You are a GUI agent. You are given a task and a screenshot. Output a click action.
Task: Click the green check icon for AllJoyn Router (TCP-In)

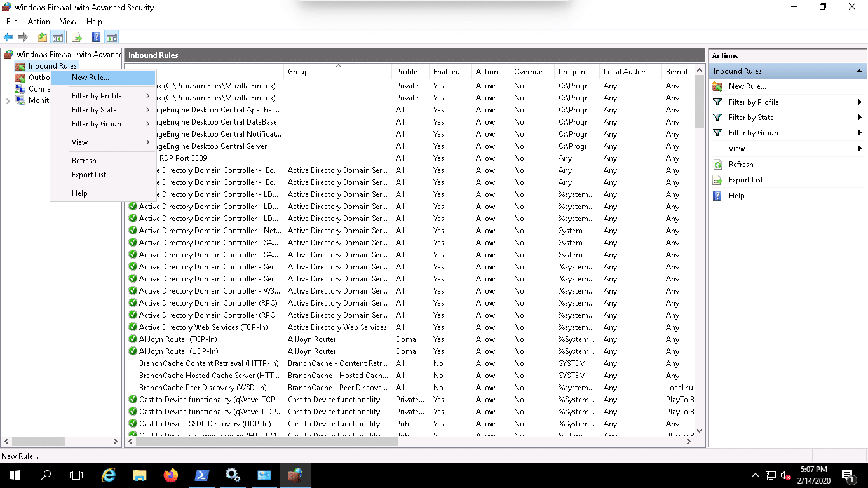(133, 339)
